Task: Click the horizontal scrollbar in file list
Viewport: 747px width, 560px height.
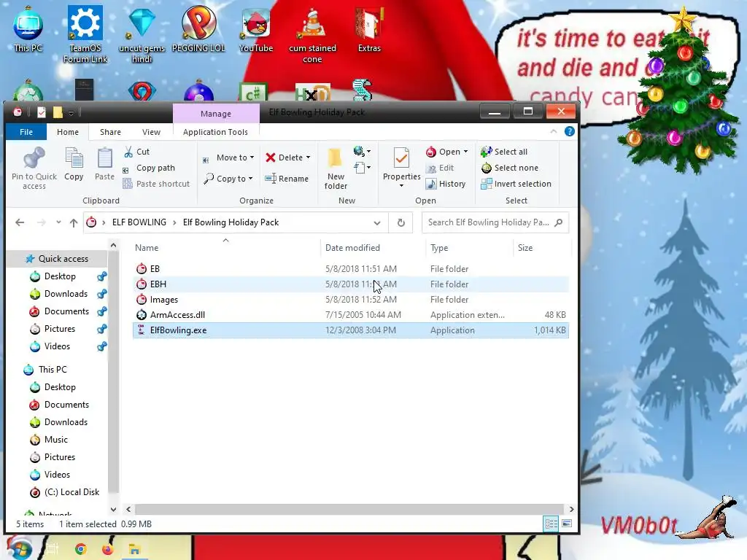Action: coord(349,509)
